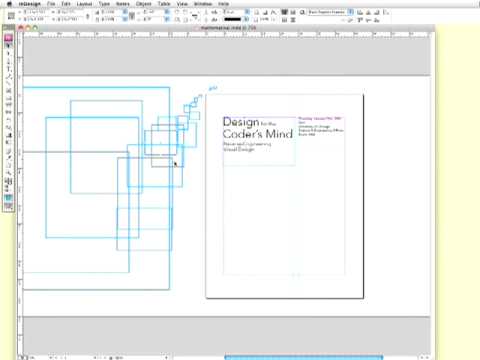
Task: Click the document title in window title bar
Action: click(228, 28)
